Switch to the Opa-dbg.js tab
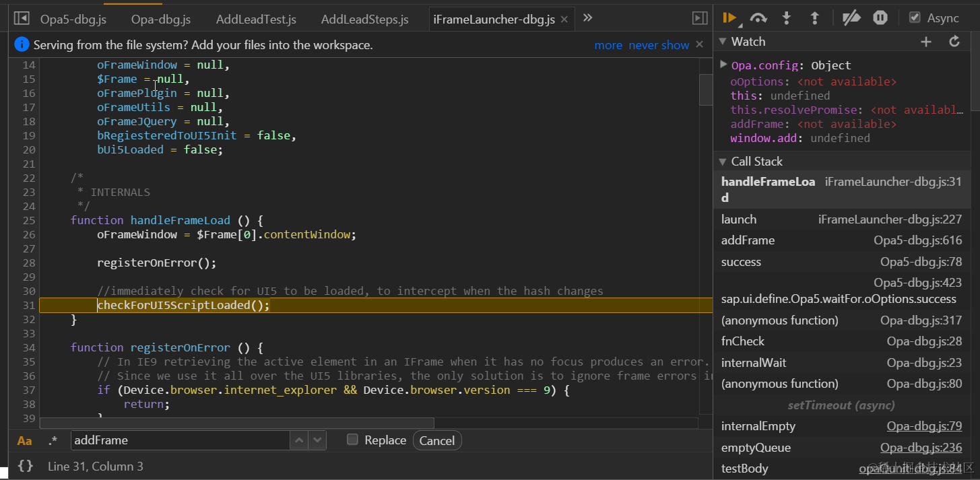The height and width of the screenshot is (480, 980). [161, 20]
